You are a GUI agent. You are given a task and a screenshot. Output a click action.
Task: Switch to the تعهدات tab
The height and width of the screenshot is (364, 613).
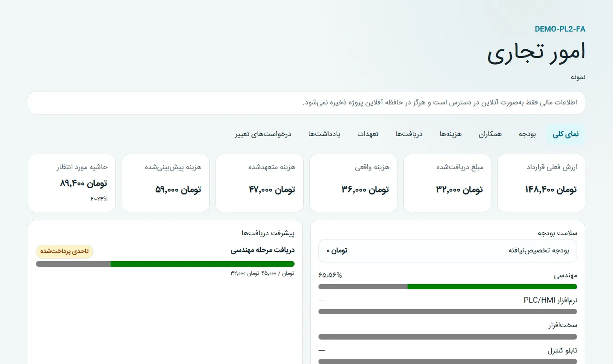click(368, 134)
